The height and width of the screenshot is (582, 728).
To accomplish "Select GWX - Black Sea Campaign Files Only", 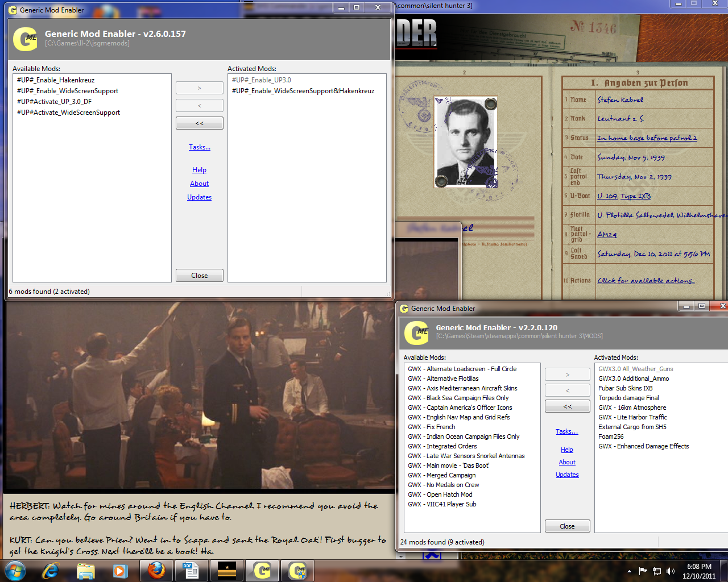I will tap(458, 398).
